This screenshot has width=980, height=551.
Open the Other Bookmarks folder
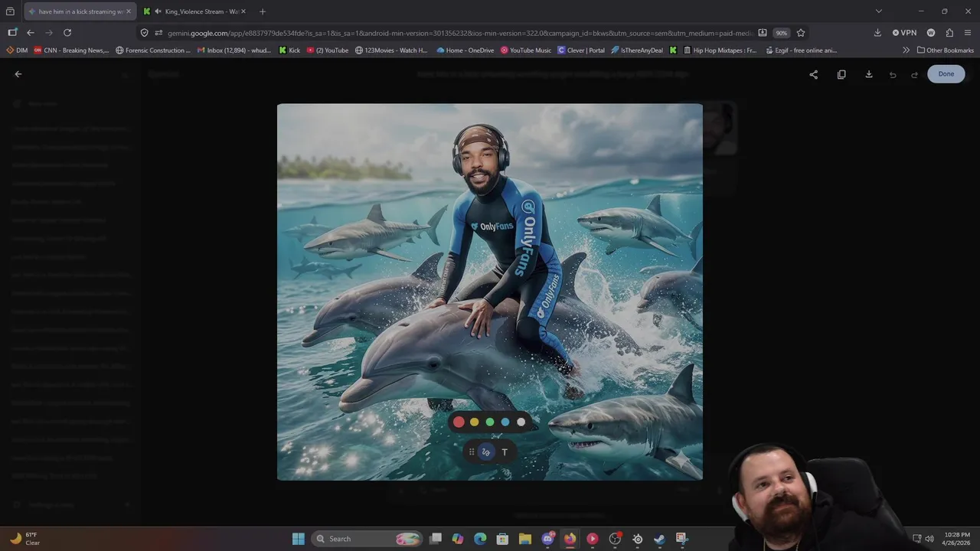pyautogui.click(x=945, y=51)
